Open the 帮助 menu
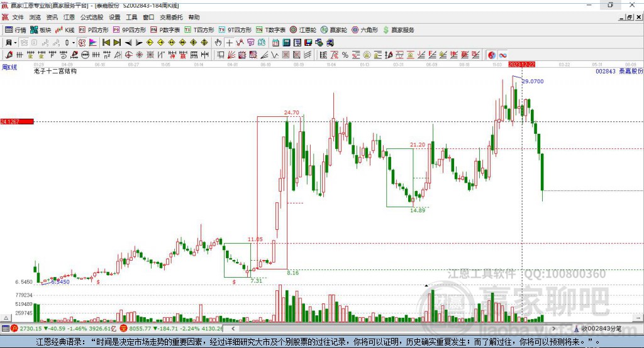The width and height of the screenshot is (644, 348). coord(194,17)
